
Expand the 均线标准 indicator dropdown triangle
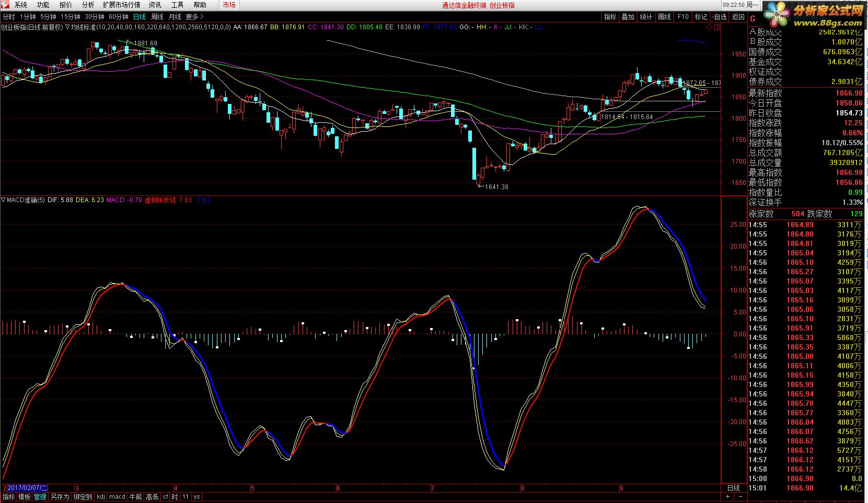click(x=67, y=27)
